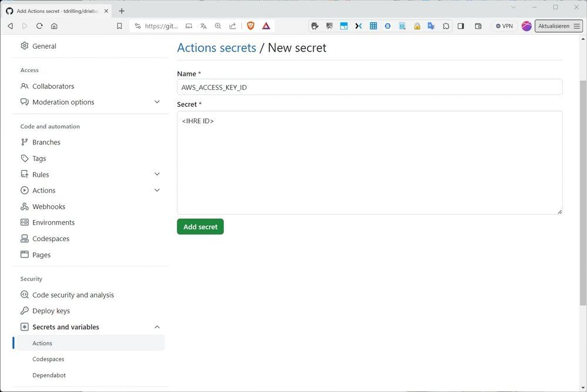Open Actions secrets via the breadcrumb link
587x392 pixels.
[215, 48]
